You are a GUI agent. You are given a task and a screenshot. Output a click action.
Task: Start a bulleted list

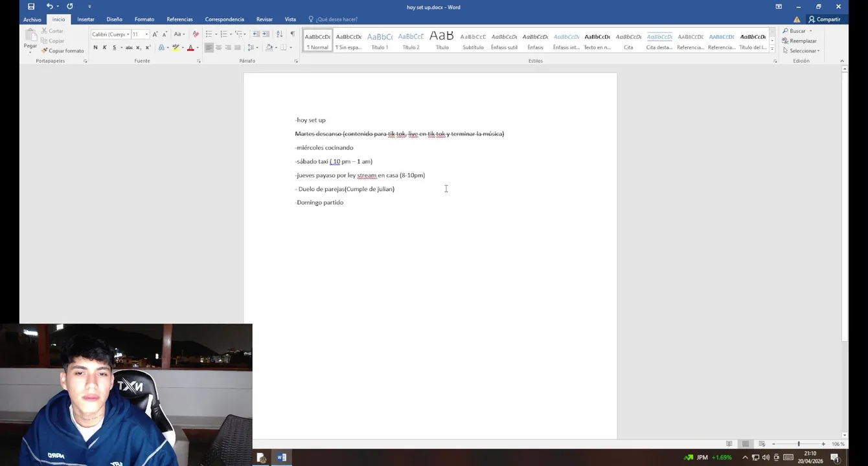click(209, 34)
